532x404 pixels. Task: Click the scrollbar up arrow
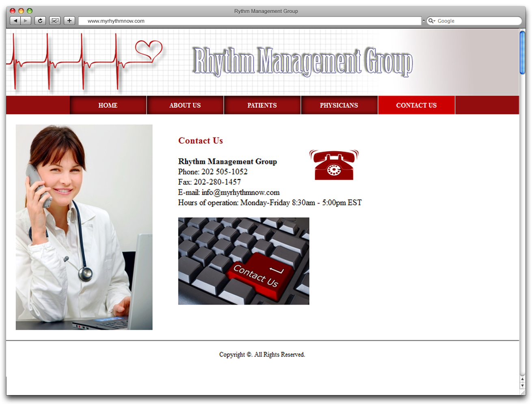[523, 379]
